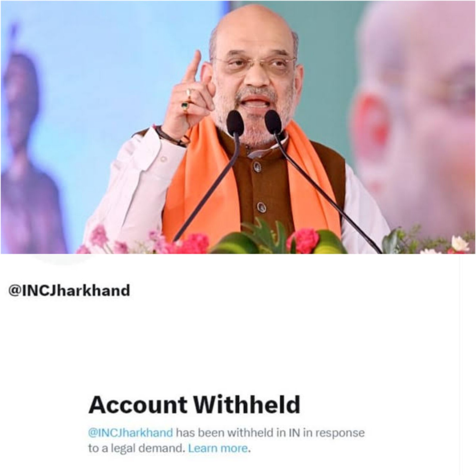476x476 pixels.
Task: Click the red flowers at podium center
Action: (x=303, y=240)
